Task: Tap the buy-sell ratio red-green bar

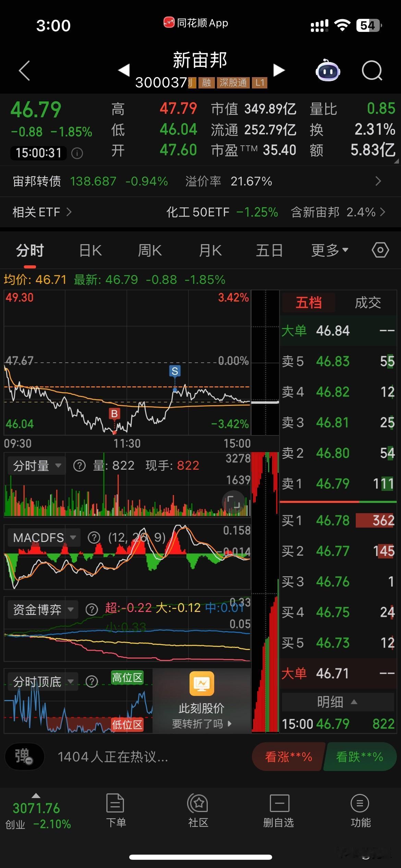Action: [338, 502]
